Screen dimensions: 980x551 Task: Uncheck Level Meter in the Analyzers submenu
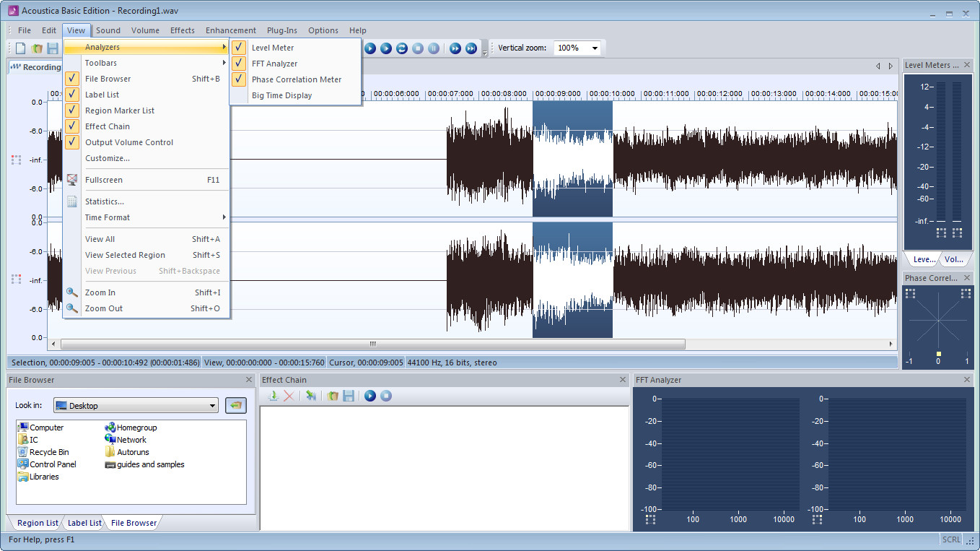pos(295,48)
